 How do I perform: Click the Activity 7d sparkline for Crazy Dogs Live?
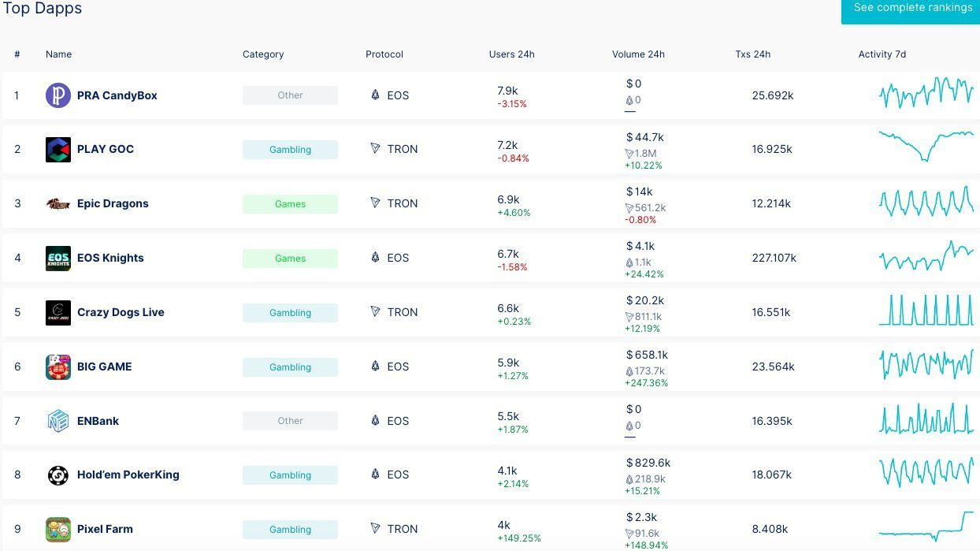926,312
